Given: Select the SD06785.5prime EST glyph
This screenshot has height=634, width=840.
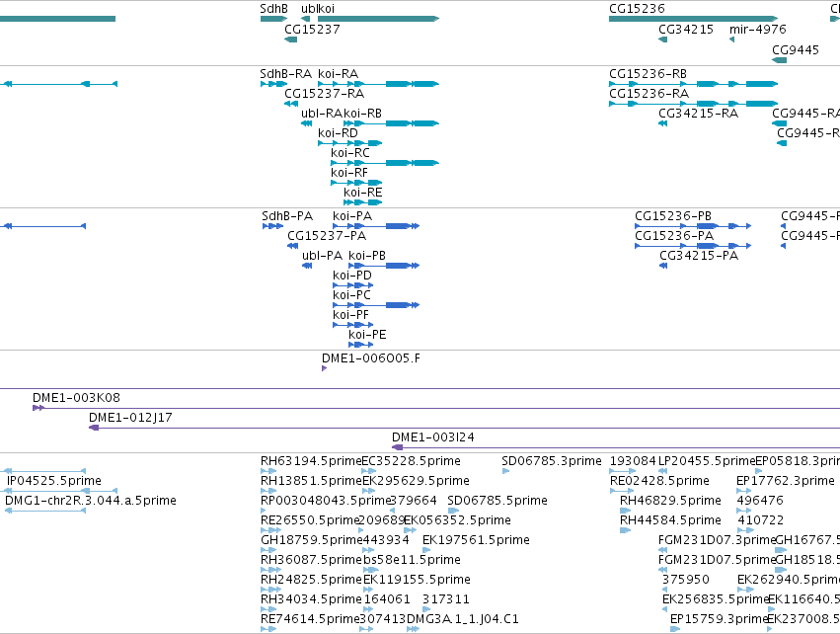Looking at the screenshot, I should pyautogui.click(x=453, y=511).
